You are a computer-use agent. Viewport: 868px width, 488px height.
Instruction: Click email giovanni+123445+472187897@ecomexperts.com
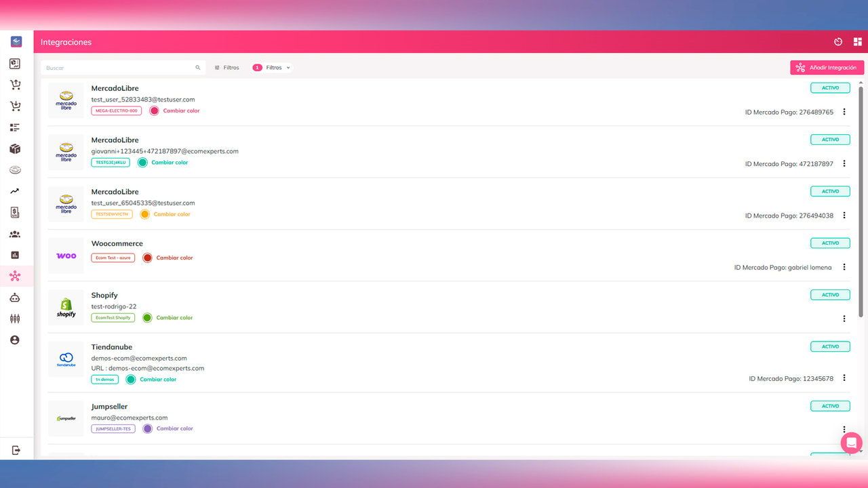(165, 151)
